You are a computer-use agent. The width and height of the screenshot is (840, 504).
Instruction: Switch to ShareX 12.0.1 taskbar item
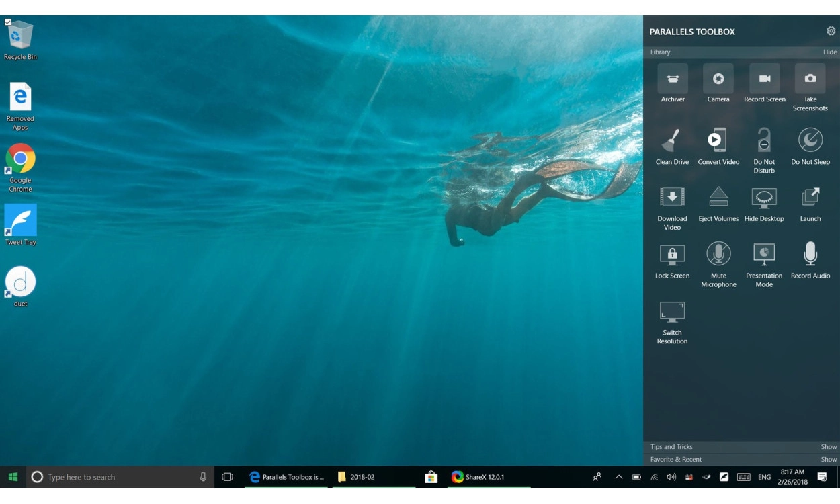click(484, 477)
